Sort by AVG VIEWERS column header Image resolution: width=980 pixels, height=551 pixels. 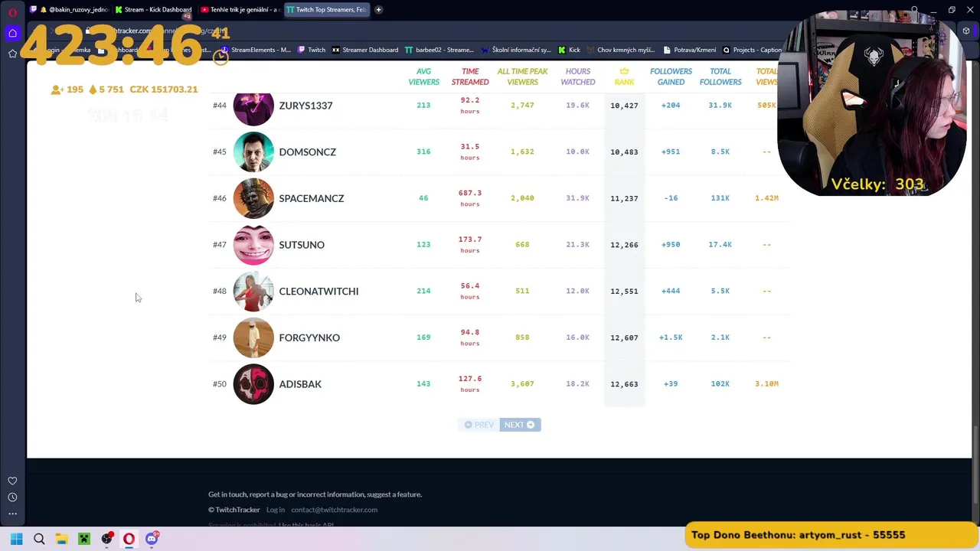[x=423, y=77]
